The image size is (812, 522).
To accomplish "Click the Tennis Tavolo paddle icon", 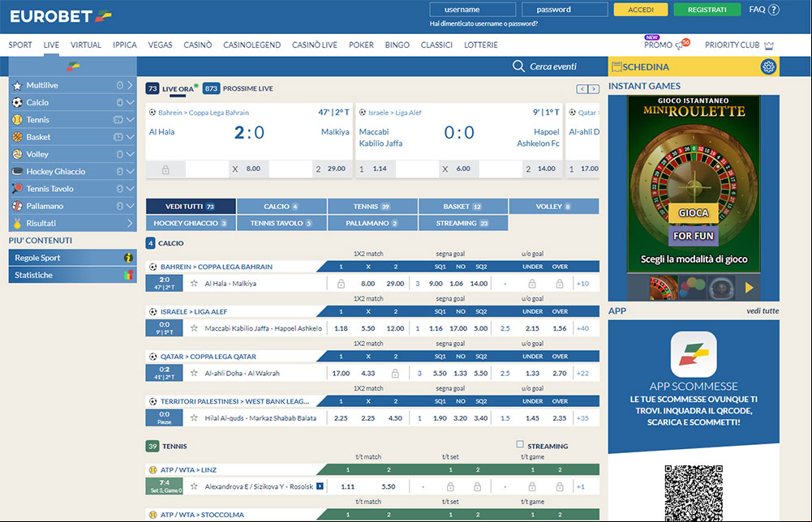I will 17,188.
